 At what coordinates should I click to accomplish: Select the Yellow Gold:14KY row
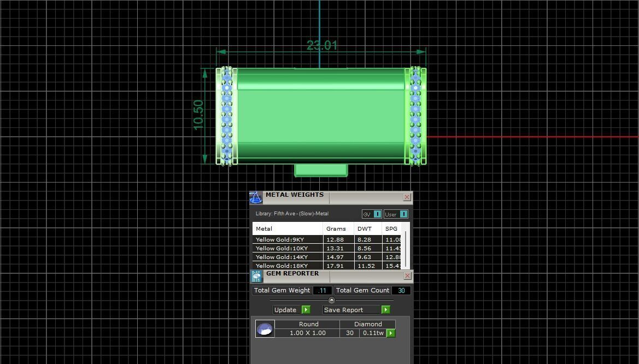point(327,257)
